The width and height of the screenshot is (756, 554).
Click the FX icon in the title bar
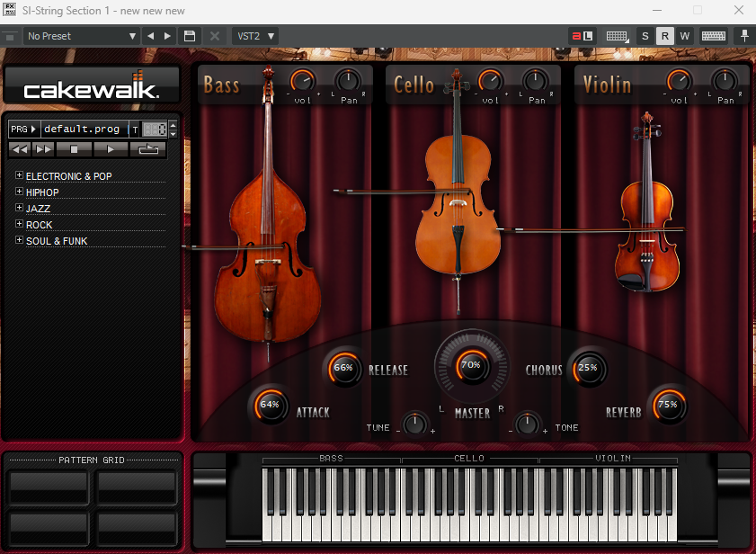coord(9,10)
